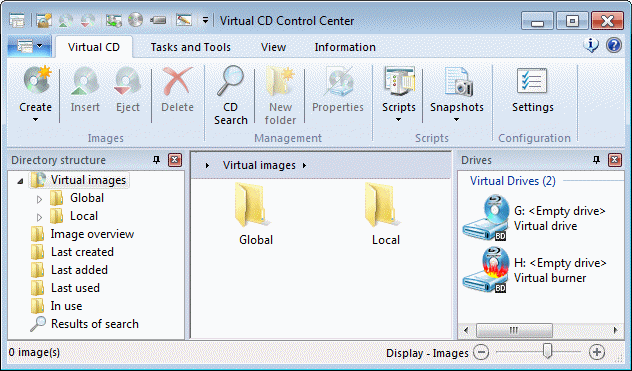Select Last added in the tree

coord(79,270)
